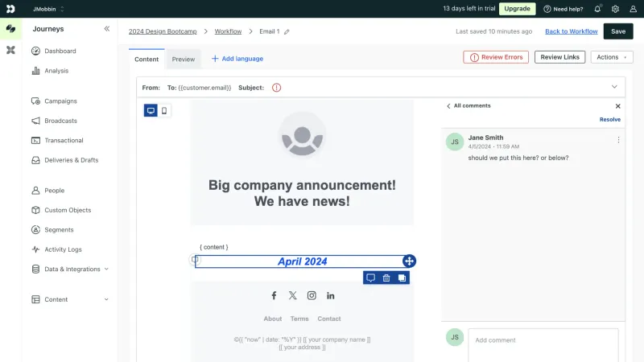Switch to the Preview tab
Viewport: 644px width, 362px height.
point(184,59)
